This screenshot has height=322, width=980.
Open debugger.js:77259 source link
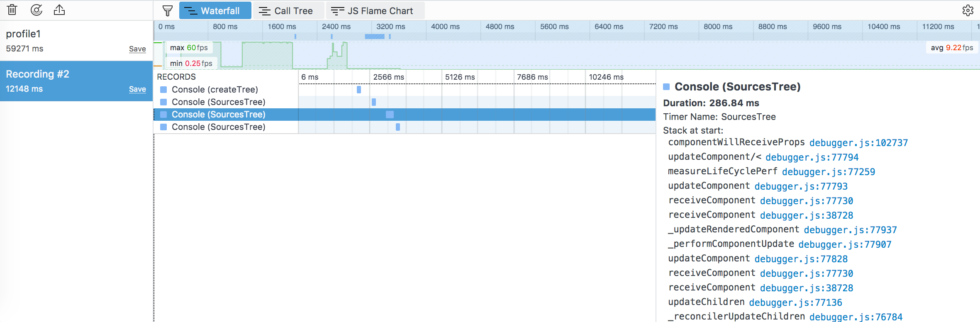click(x=829, y=172)
